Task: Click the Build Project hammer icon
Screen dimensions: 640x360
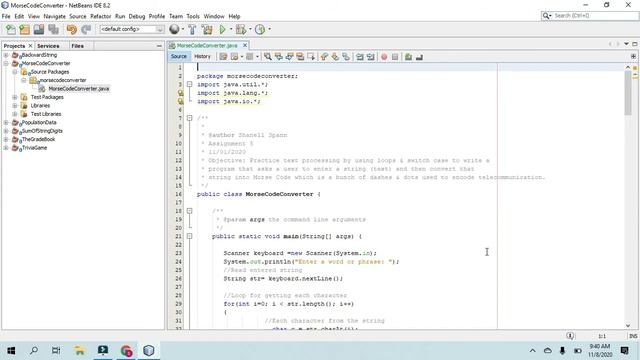Action: [192, 29]
